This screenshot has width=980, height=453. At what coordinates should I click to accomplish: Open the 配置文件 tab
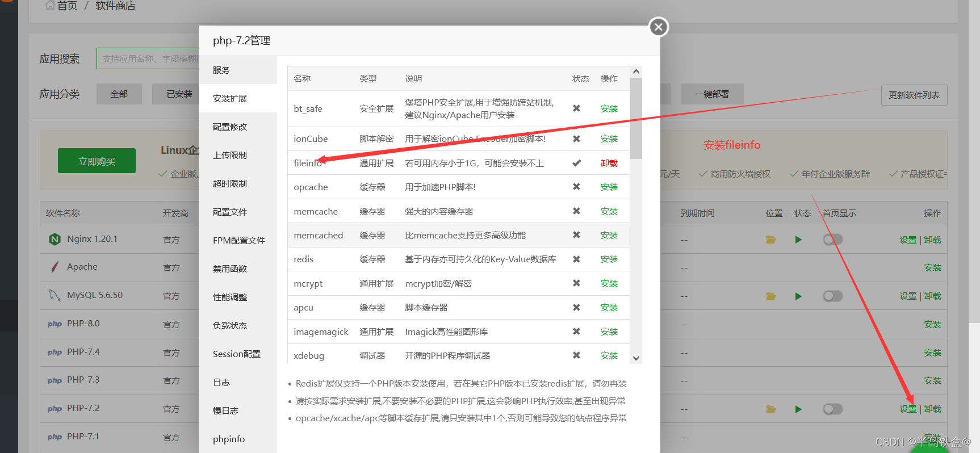point(238,212)
